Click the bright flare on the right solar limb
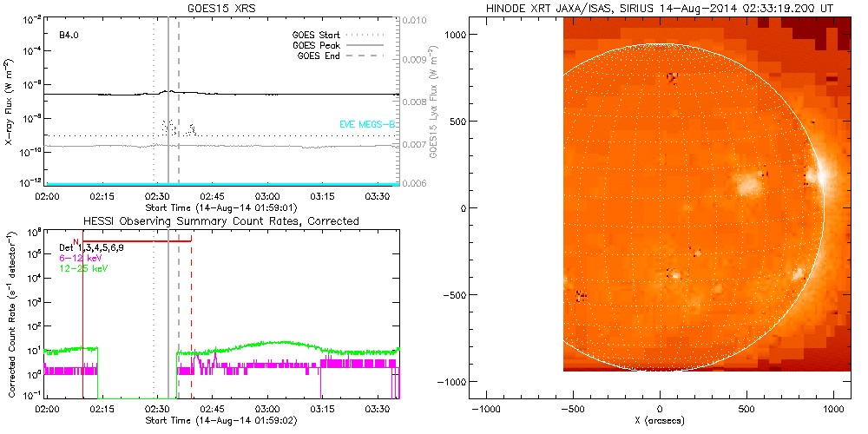The height and width of the screenshot is (434, 868). coord(814,176)
